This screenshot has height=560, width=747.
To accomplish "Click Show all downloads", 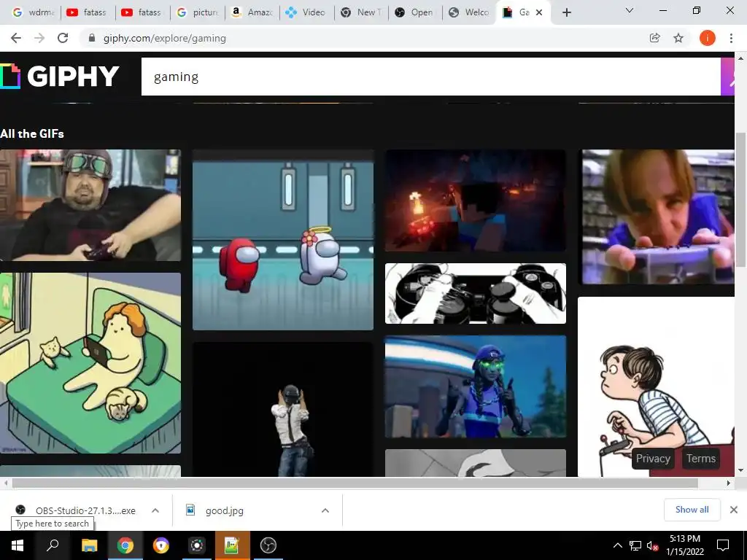I will pos(692,510).
